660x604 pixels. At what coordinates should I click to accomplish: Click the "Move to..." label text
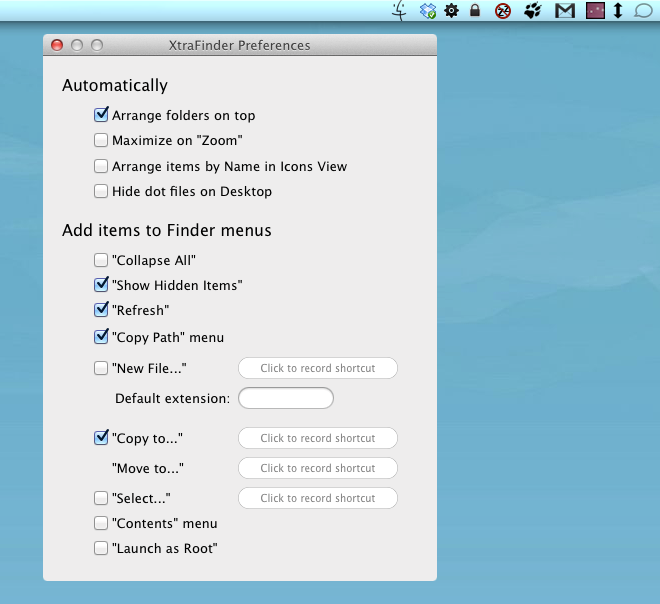click(148, 468)
